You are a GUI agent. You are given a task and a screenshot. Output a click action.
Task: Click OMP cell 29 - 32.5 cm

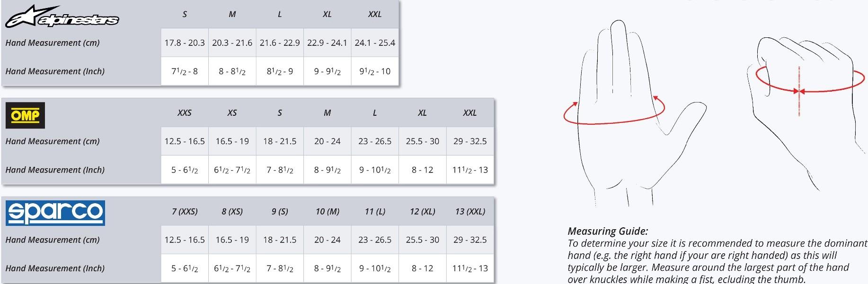tap(470, 141)
